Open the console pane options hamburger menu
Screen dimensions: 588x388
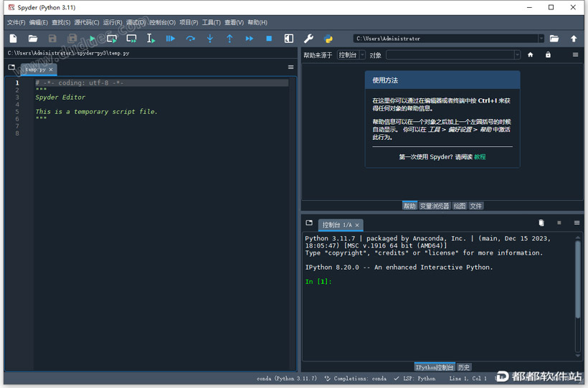(577, 223)
